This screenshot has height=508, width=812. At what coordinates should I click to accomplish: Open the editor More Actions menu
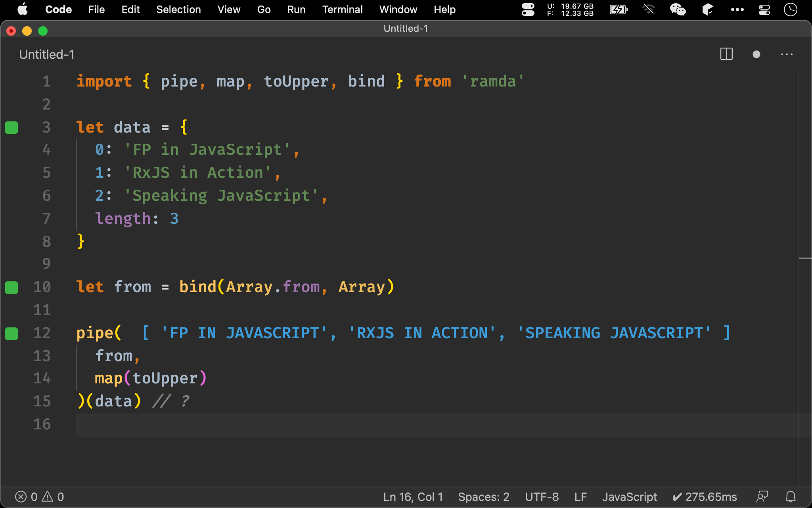787,54
